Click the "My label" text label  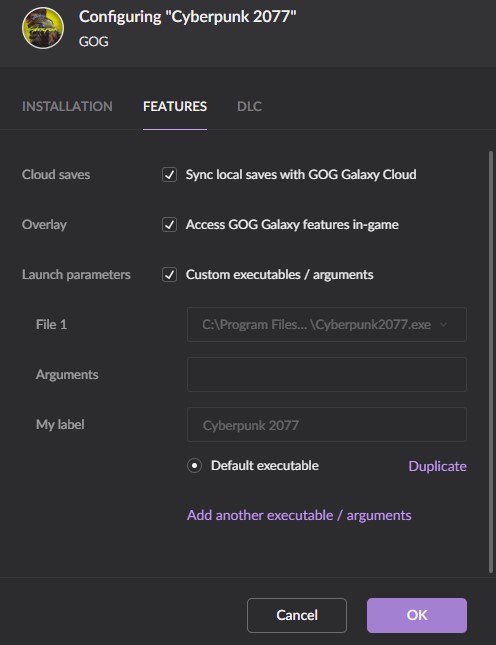coord(60,425)
